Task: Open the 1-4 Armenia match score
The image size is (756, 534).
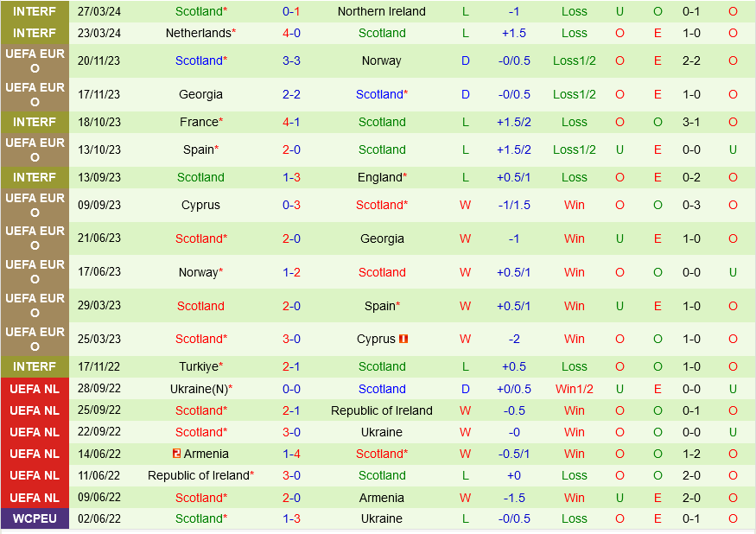Action: click(x=291, y=454)
